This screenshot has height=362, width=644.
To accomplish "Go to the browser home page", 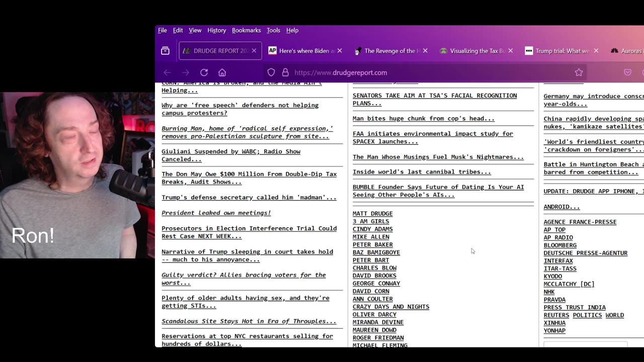I will 222,72.
